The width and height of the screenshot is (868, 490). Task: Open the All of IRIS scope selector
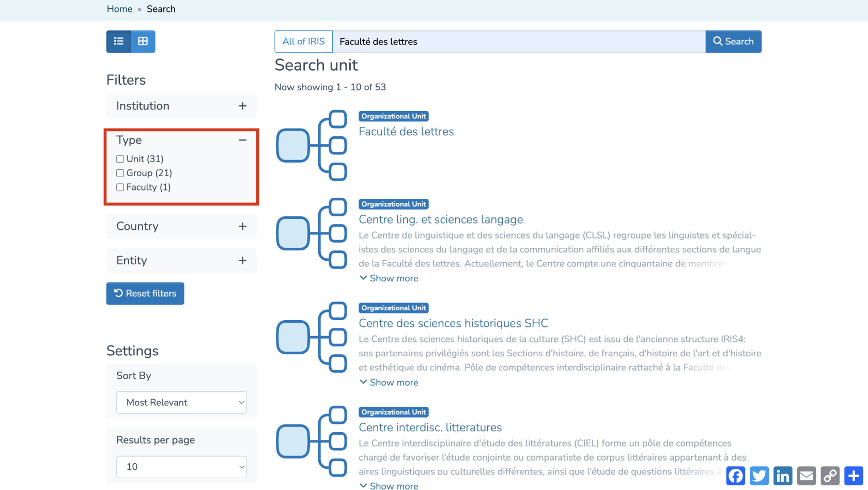(x=303, y=41)
